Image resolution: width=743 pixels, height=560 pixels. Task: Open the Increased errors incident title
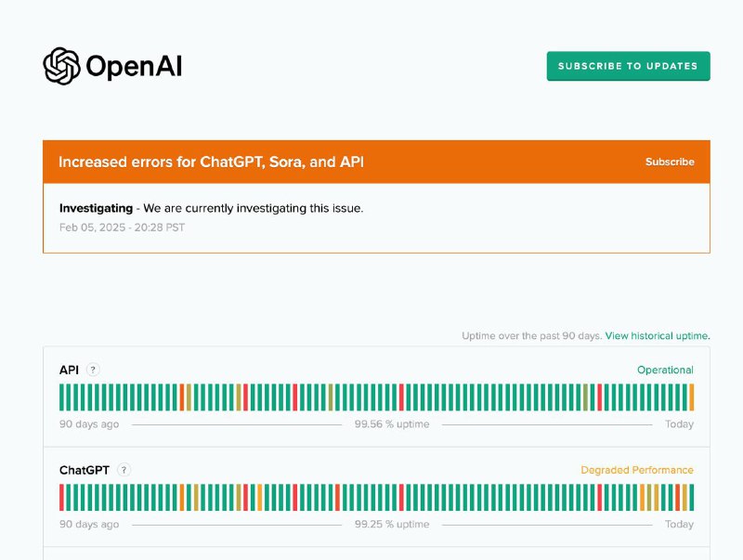(x=212, y=162)
